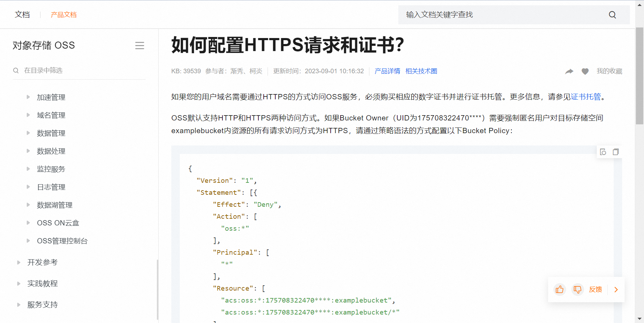Expand the 实践教程 section arrow
The height and width of the screenshot is (323, 644).
point(19,284)
